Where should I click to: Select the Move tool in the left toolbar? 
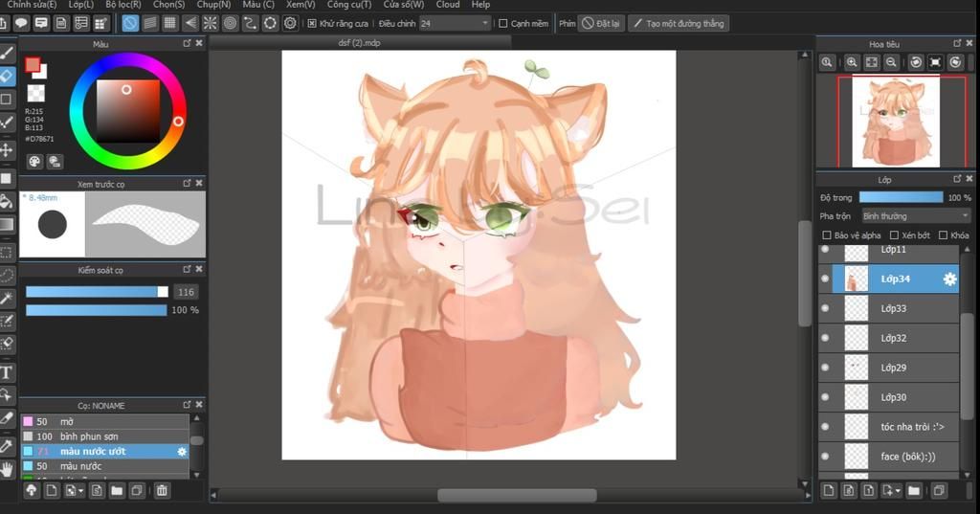tap(7, 149)
